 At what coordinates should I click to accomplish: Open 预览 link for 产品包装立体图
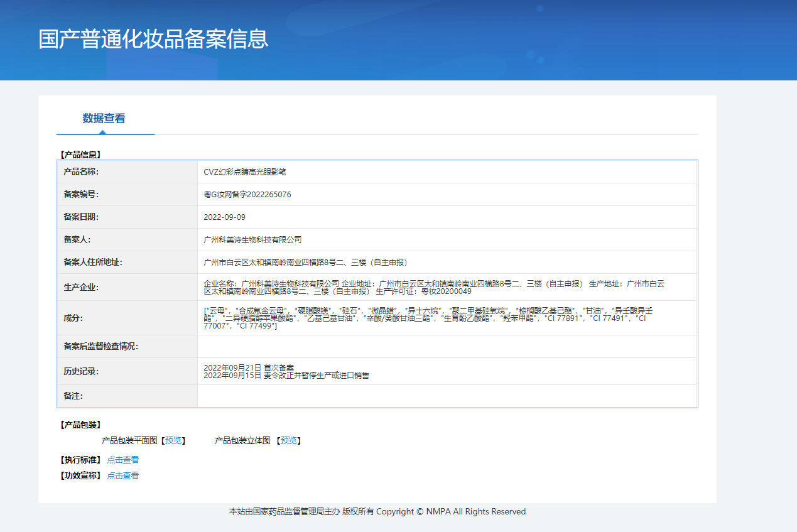click(x=289, y=441)
